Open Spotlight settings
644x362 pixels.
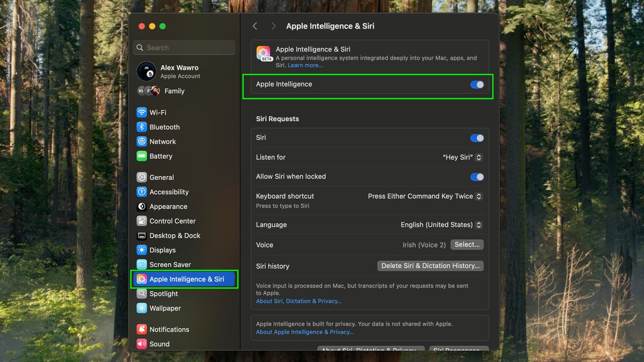point(163,293)
